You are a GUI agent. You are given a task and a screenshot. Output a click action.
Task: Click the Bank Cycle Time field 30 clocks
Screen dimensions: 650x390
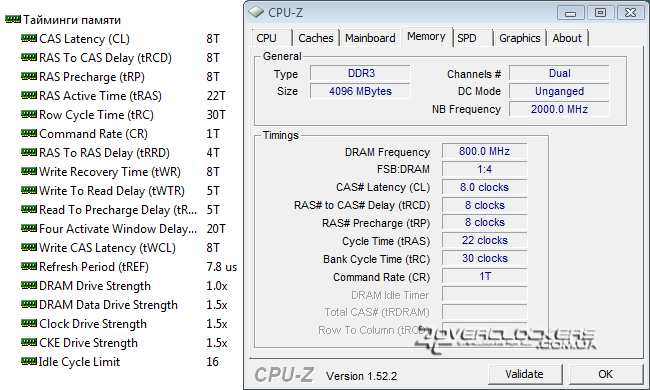pyautogui.click(x=485, y=258)
